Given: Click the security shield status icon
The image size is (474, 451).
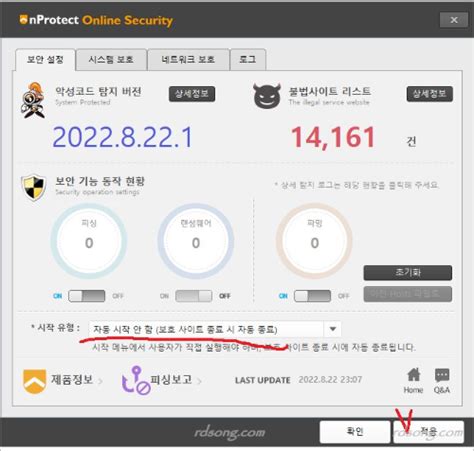Looking at the screenshot, I should click(x=34, y=187).
